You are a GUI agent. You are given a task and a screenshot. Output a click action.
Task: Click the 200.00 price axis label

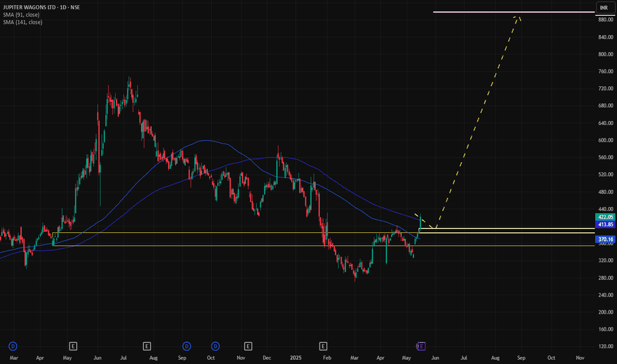coord(606,312)
